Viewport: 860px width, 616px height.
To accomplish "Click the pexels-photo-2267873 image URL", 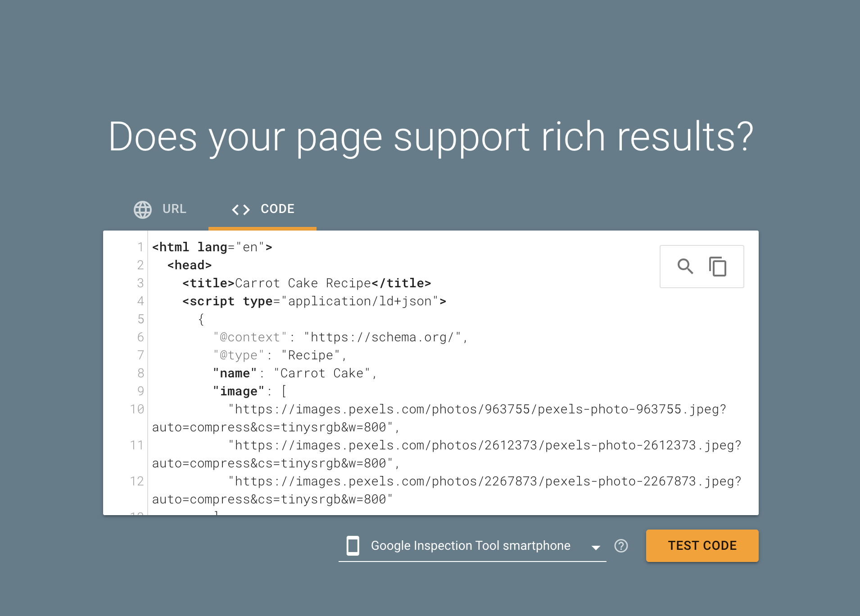I will 484,481.
